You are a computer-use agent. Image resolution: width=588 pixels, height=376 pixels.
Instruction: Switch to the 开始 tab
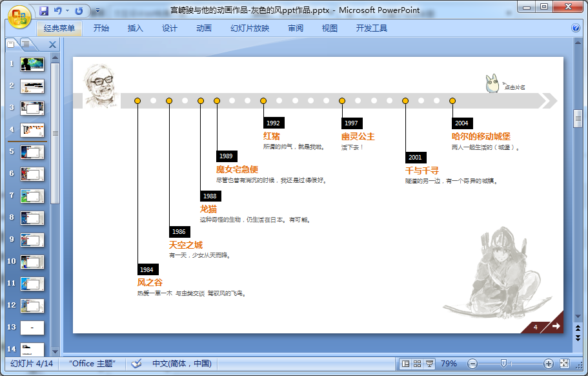coord(101,28)
